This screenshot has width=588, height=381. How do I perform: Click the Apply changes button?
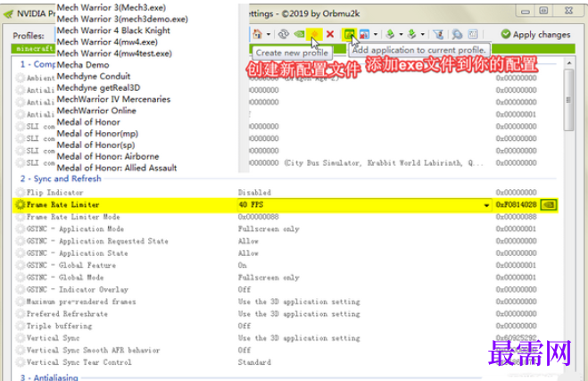[x=535, y=34]
